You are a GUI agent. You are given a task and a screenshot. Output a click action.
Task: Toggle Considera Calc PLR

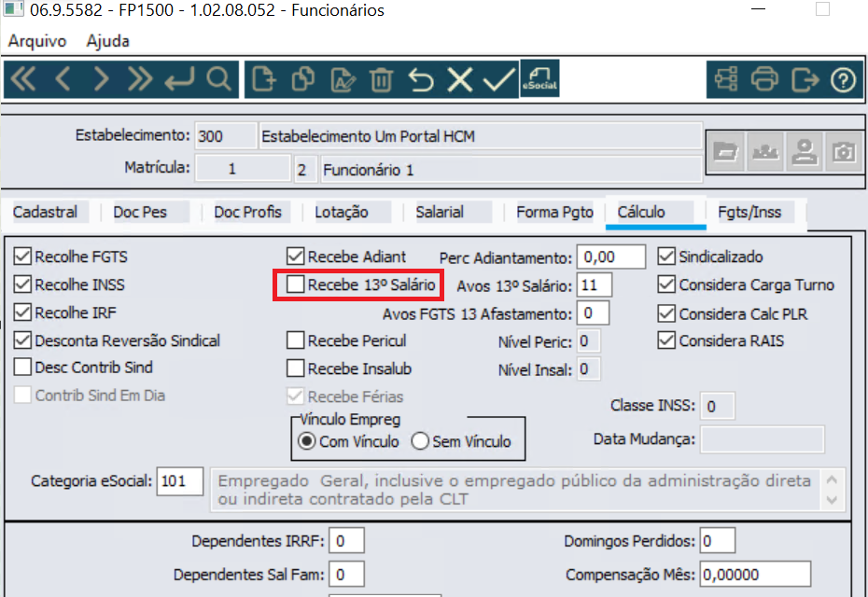point(666,313)
